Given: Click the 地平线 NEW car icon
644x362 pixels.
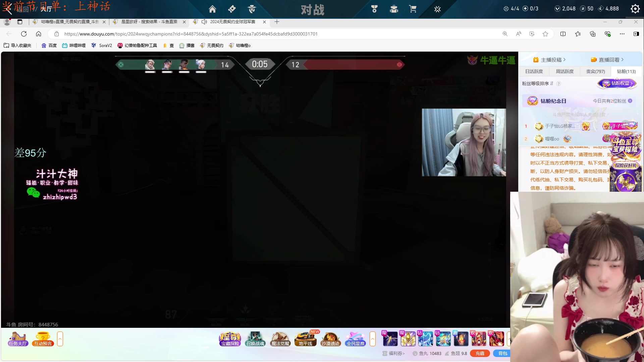Looking at the screenshot, I should pyautogui.click(x=306, y=339).
